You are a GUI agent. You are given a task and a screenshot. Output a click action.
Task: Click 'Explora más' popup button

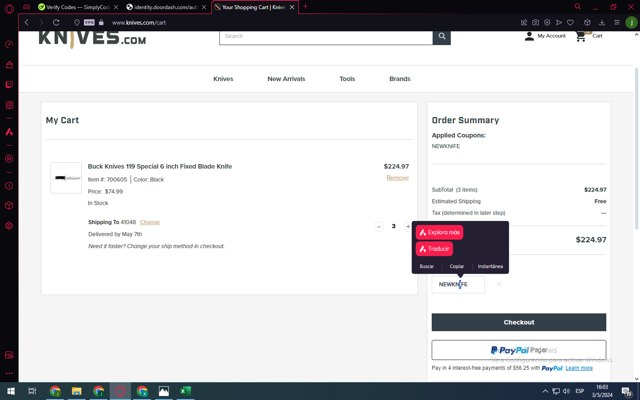click(440, 232)
